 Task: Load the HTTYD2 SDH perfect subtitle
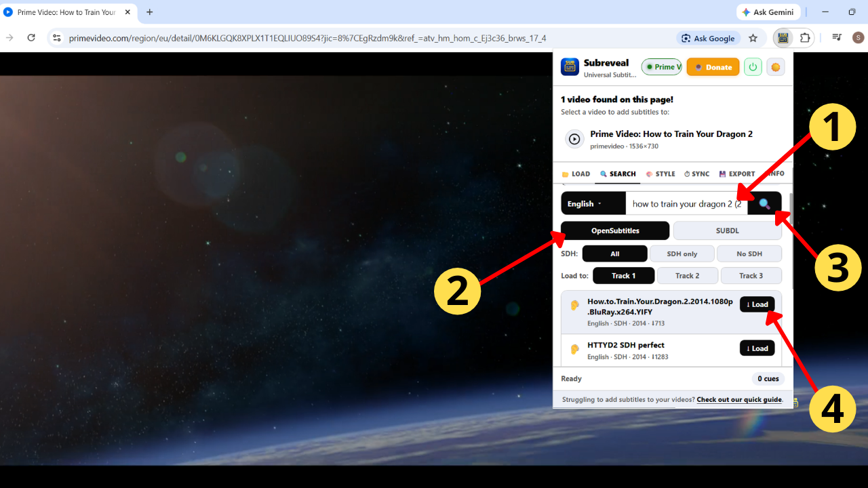757,348
